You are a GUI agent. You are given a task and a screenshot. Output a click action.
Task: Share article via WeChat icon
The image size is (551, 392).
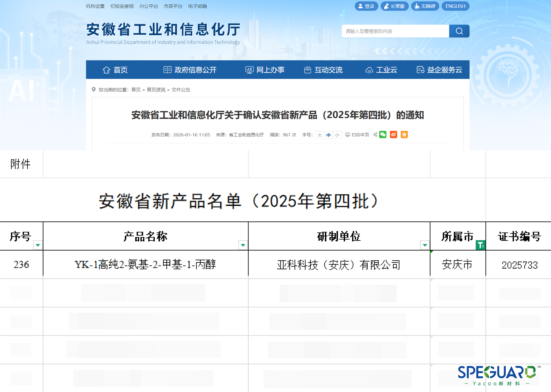pyautogui.click(x=383, y=135)
